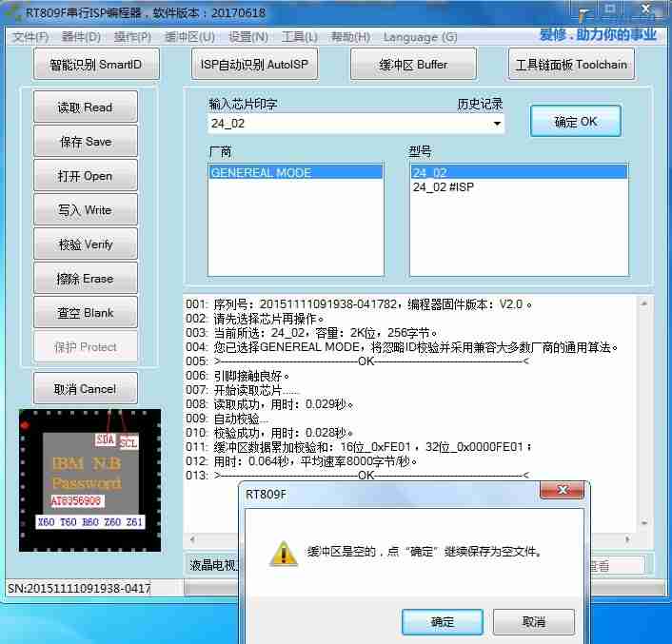Click the chip marking input field
Viewport: 672px width, 644px height.
click(x=347, y=124)
